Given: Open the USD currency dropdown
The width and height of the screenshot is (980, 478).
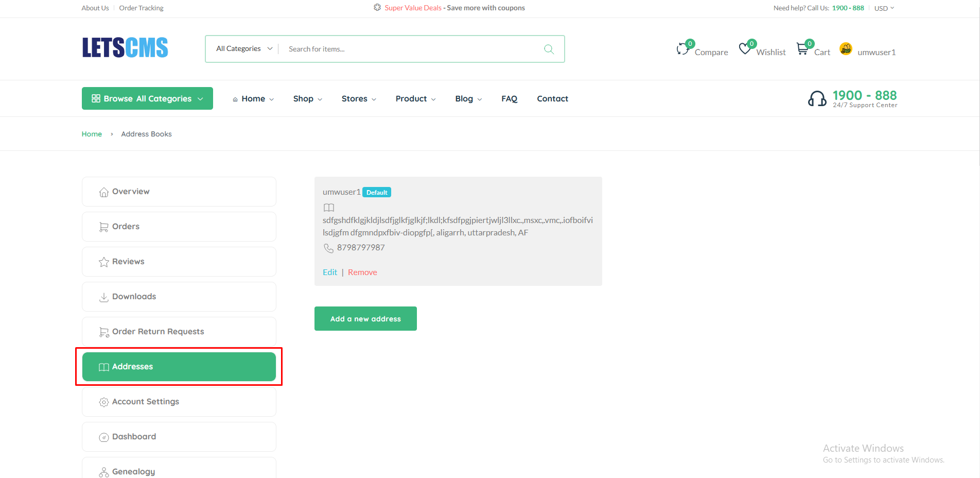Looking at the screenshot, I should 884,8.
